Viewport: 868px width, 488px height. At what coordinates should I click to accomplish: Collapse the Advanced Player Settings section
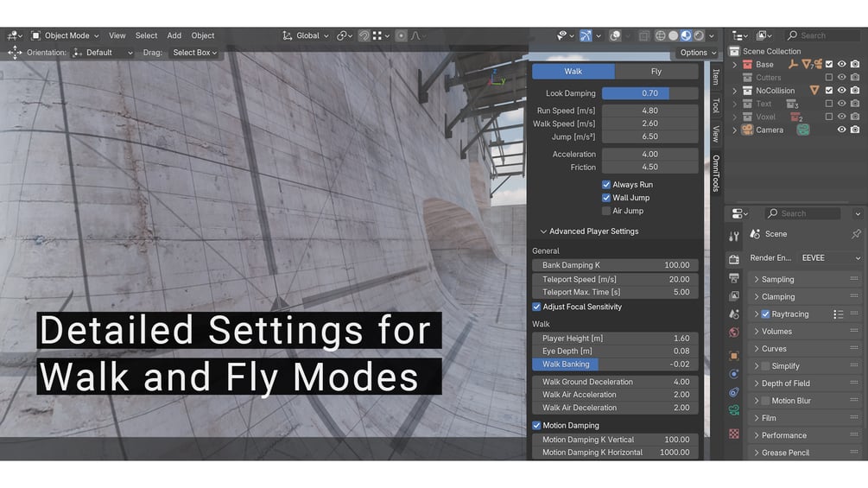point(589,231)
